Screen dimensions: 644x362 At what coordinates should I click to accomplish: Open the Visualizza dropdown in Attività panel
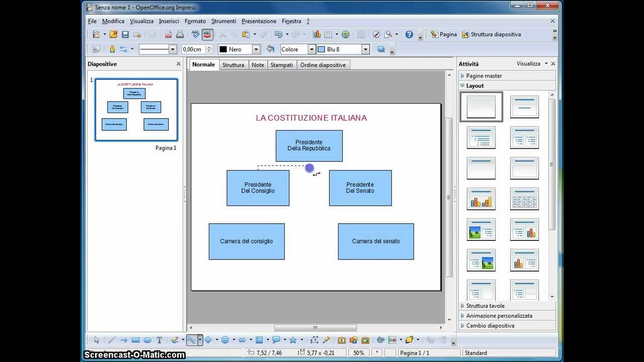(532, 64)
